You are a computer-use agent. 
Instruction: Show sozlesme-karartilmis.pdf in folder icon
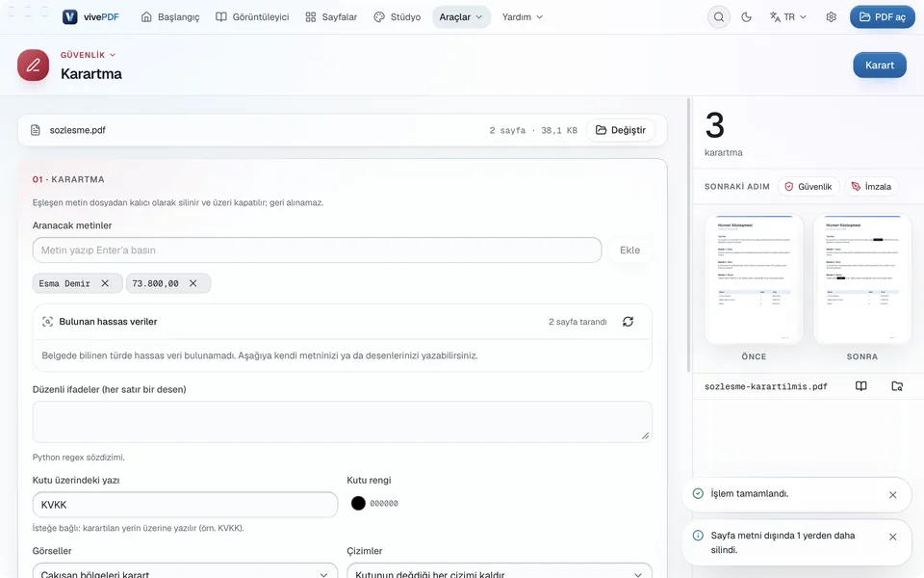point(897,386)
